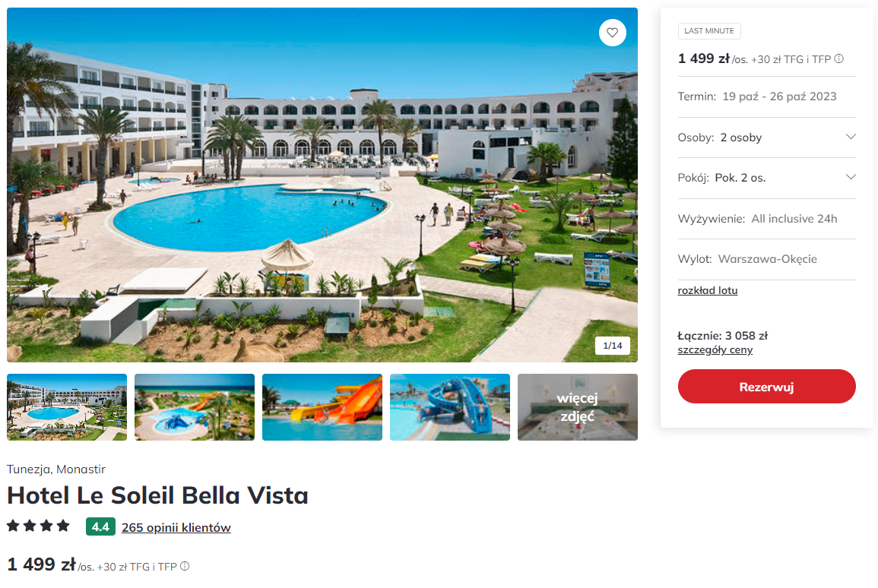Open info icon beside bottom price TFG i TFP

pos(185,566)
